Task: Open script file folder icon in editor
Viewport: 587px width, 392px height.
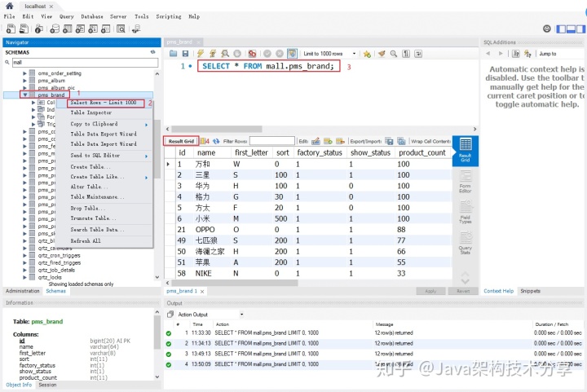Action: 173,54
